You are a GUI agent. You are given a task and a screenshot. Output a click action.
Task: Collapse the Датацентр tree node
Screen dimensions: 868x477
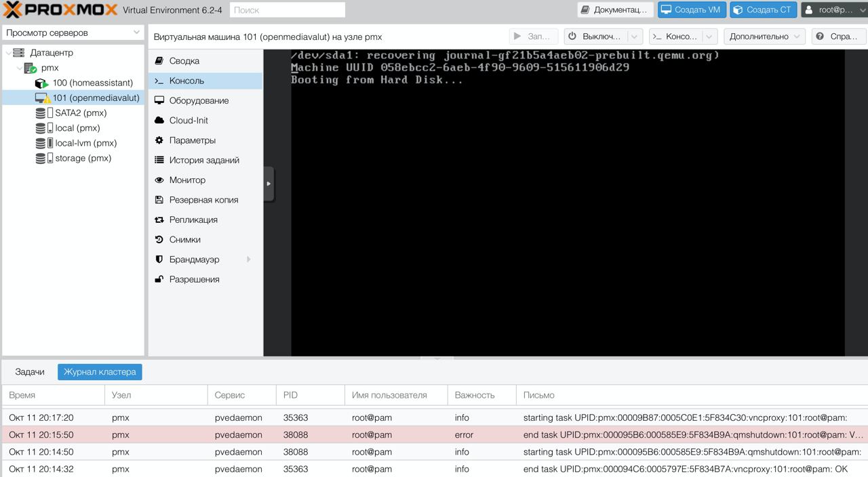tap(7, 53)
